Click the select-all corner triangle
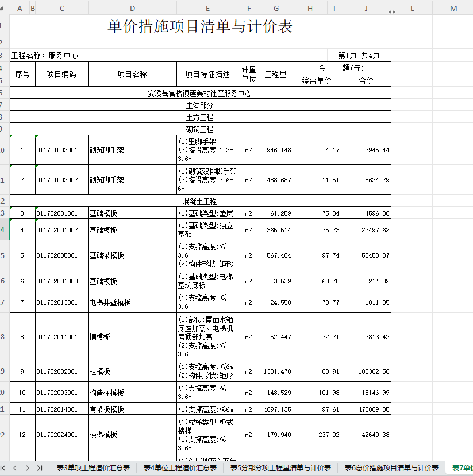The image size is (473, 476). tap(2, 9)
